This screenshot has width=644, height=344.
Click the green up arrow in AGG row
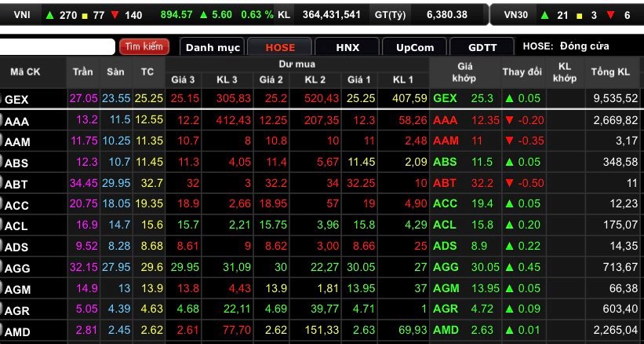pos(509,268)
